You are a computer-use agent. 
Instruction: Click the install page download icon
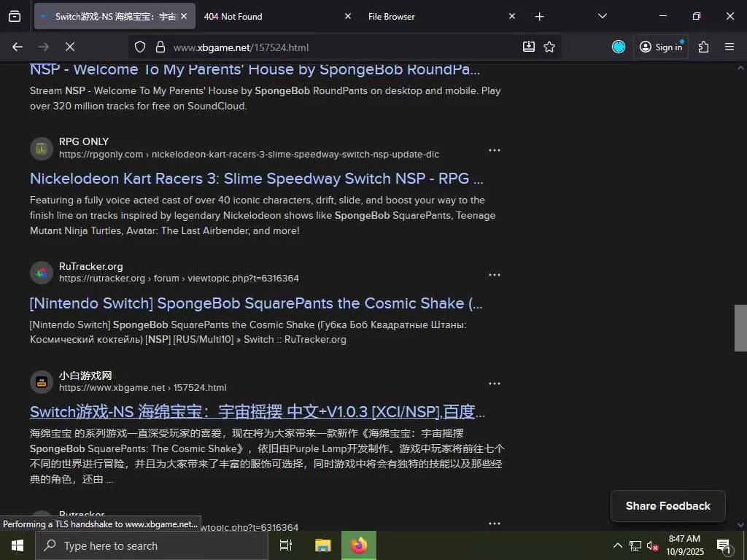tap(529, 47)
